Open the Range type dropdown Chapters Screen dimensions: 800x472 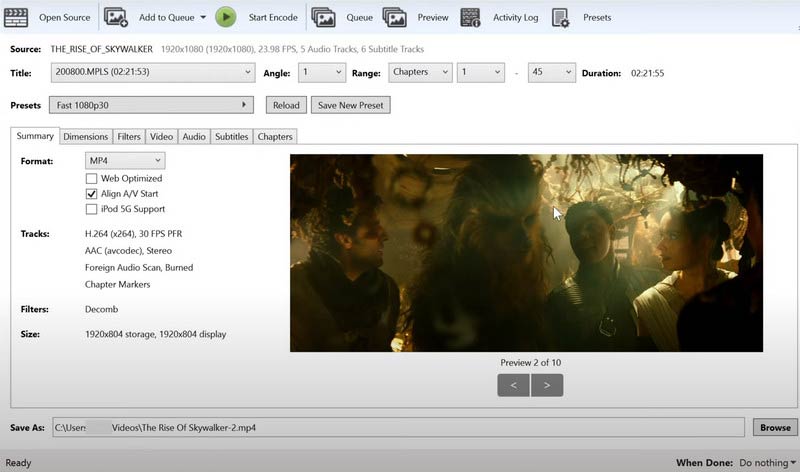tap(420, 72)
